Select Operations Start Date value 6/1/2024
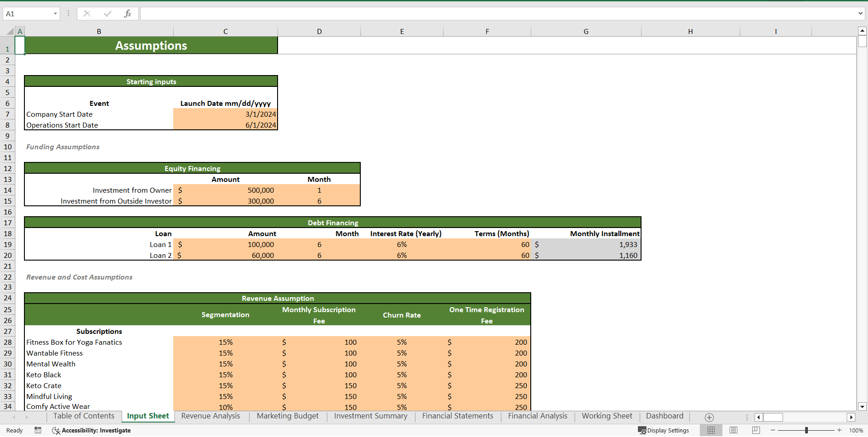The image size is (868, 437). tap(226, 125)
